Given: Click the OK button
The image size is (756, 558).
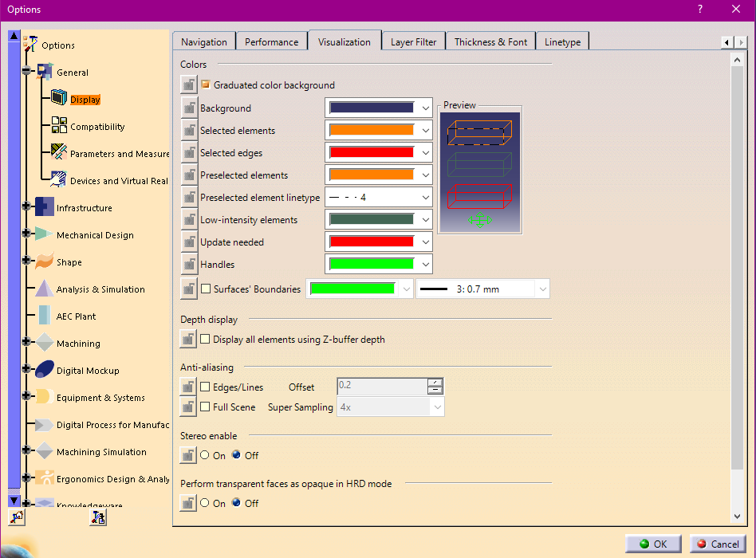Looking at the screenshot, I should click(654, 544).
